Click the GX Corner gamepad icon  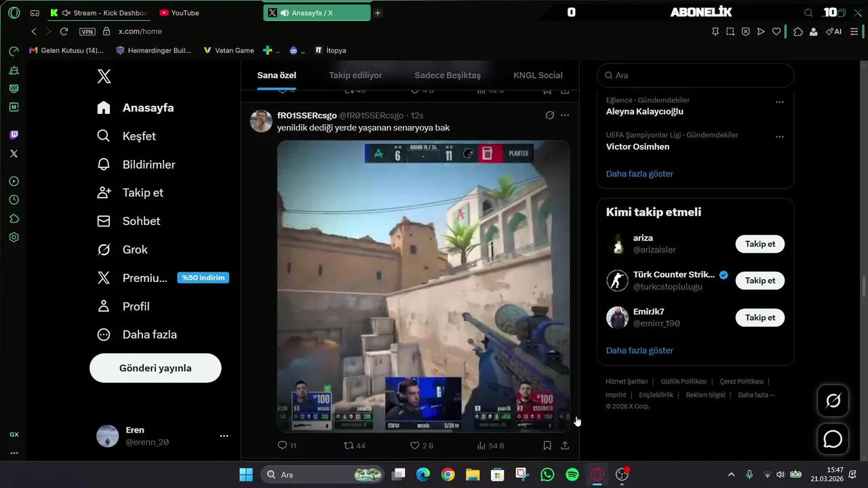35,13
